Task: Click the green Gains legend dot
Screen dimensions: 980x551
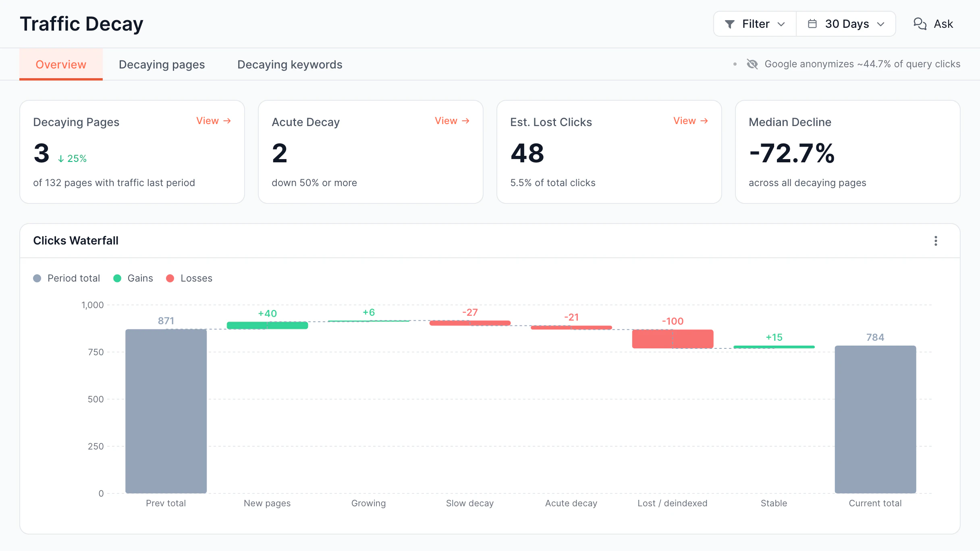Action: [x=117, y=278]
